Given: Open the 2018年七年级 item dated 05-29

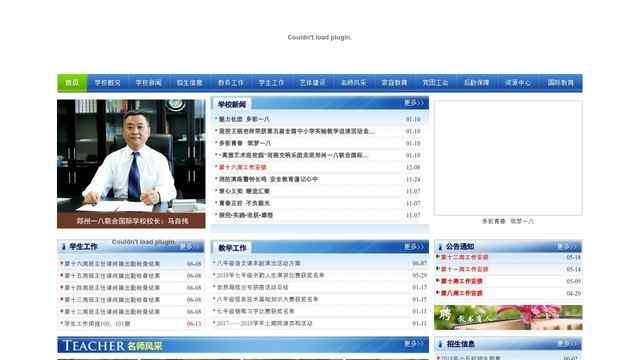Looking at the screenshot, I should tap(270, 275).
